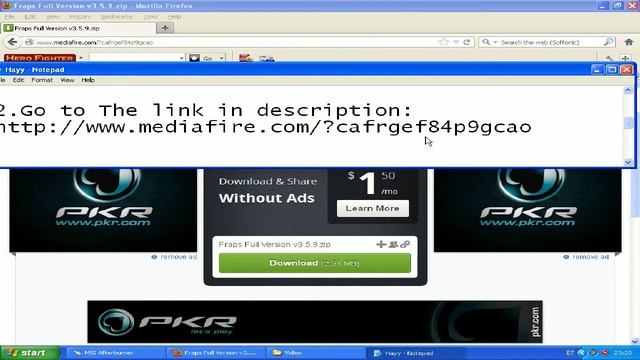Image resolution: width=640 pixels, height=360 pixels.
Task: Click the 'Go to The link in description' line
Action: coord(207,110)
